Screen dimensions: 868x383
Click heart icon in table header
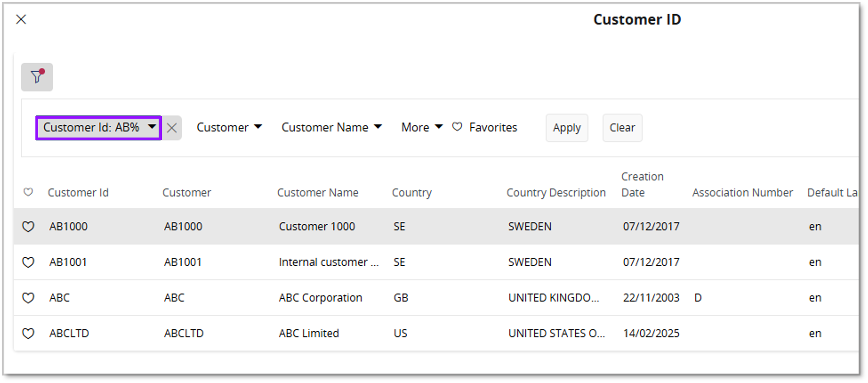click(28, 192)
